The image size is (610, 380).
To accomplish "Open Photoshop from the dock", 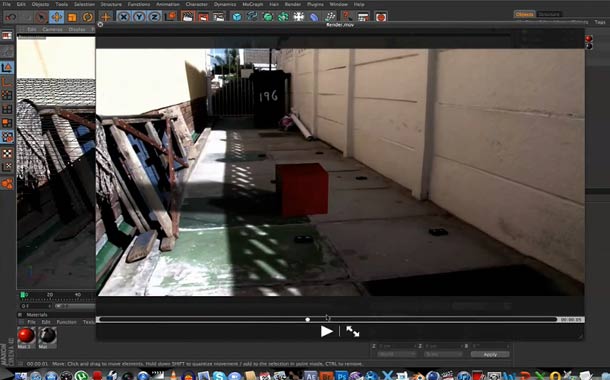I will (341, 375).
